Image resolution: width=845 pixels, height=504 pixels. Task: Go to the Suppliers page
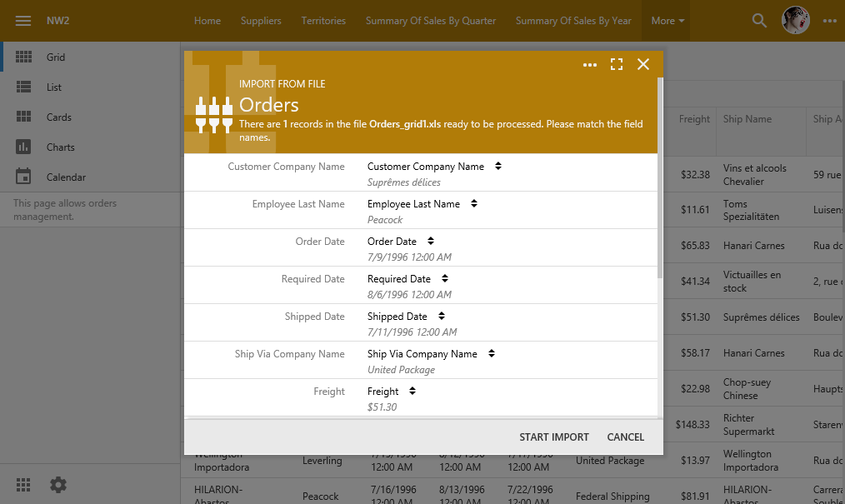coord(261,21)
